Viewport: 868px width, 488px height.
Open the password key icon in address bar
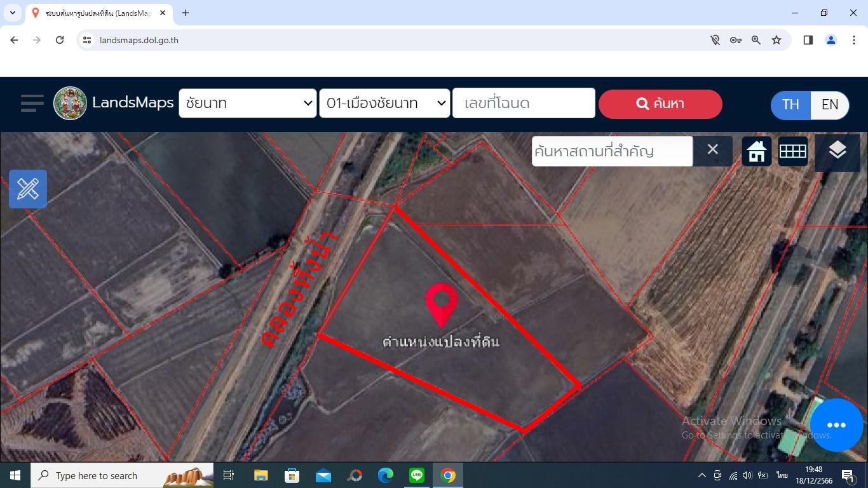click(x=736, y=40)
